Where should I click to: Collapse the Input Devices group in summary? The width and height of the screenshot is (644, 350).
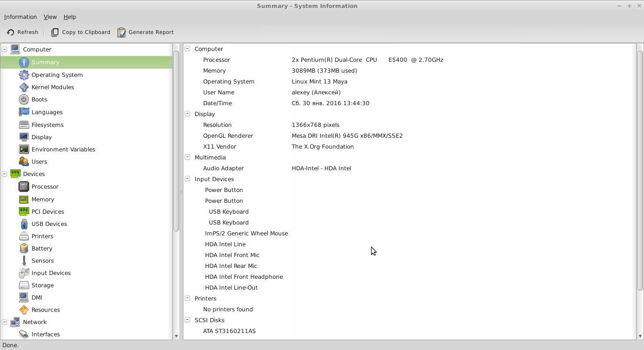pyautogui.click(x=188, y=179)
